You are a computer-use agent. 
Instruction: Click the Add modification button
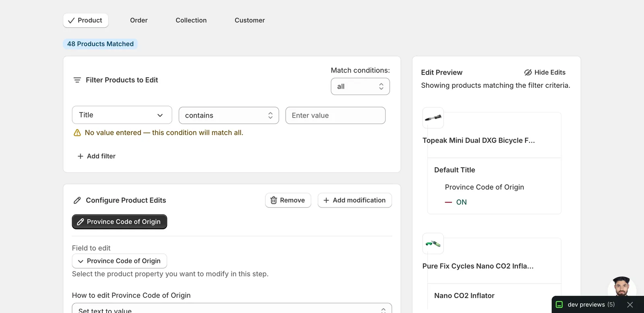point(355,201)
